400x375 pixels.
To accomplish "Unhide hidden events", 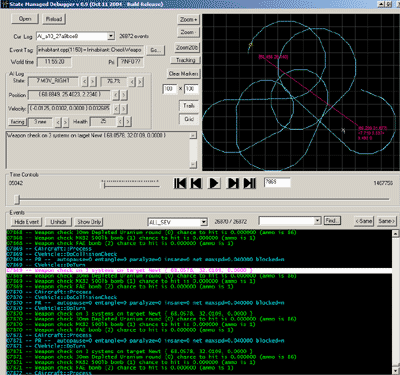I will point(58,222).
